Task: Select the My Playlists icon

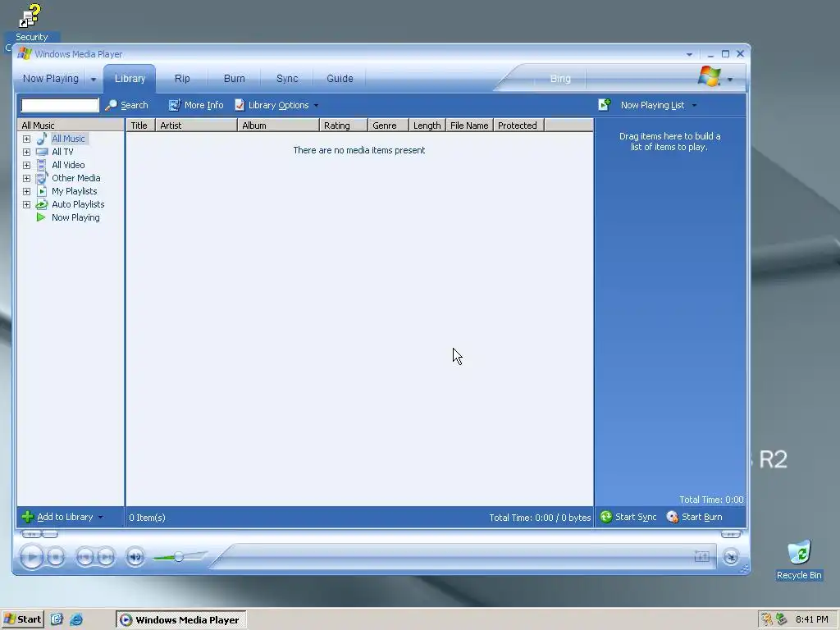Action: tap(42, 191)
